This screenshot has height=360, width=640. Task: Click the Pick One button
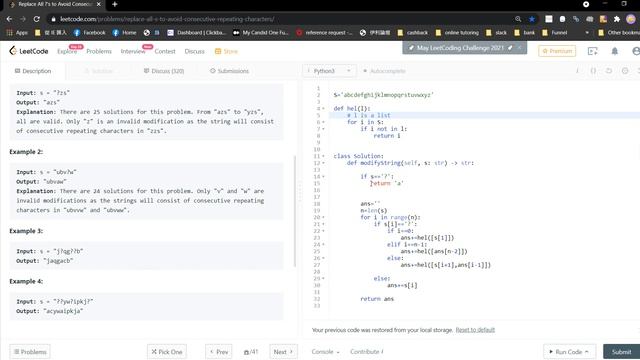click(x=167, y=352)
